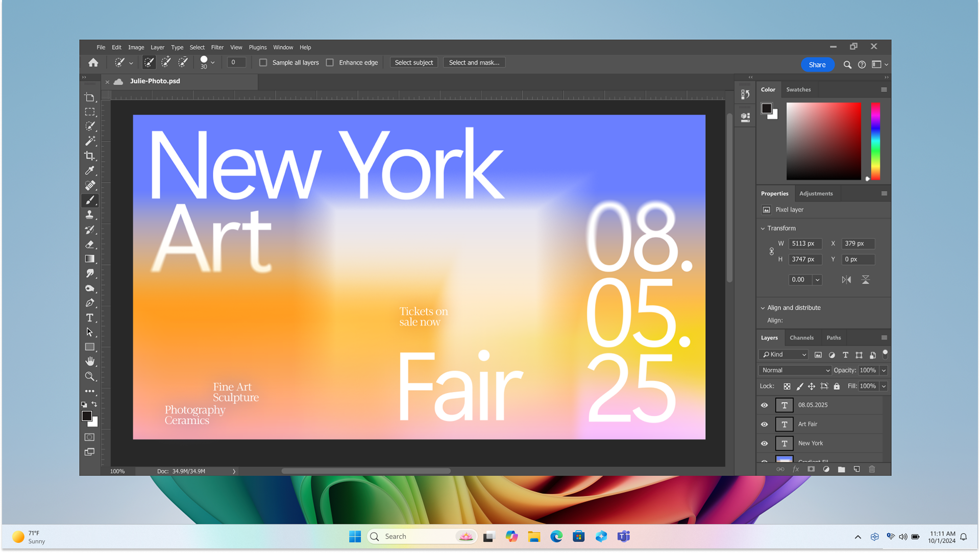
Task: Collapse the Transform section
Action: 763,229
